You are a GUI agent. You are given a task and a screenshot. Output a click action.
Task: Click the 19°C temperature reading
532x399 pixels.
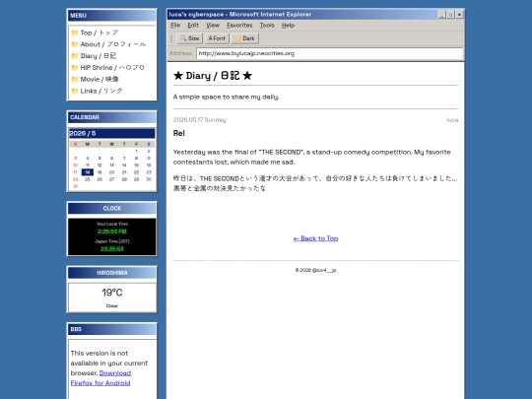tap(112, 293)
